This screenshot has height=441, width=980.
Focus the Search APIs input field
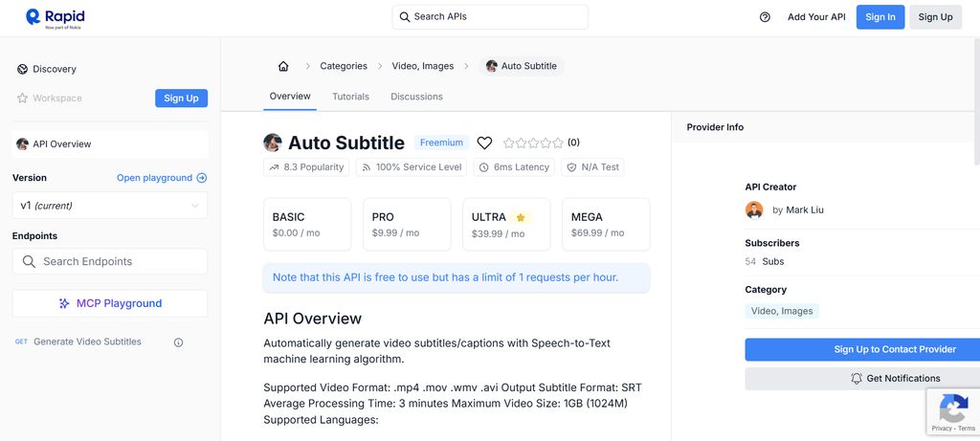(490, 17)
